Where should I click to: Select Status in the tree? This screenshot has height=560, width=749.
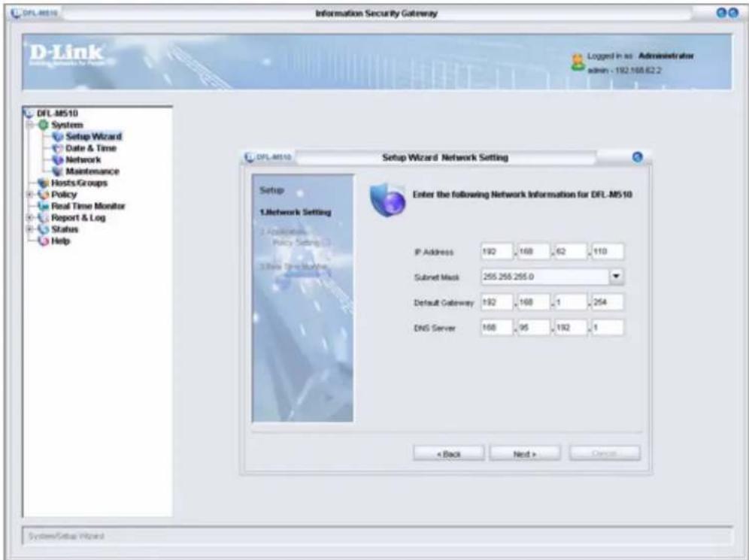(x=65, y=229)
